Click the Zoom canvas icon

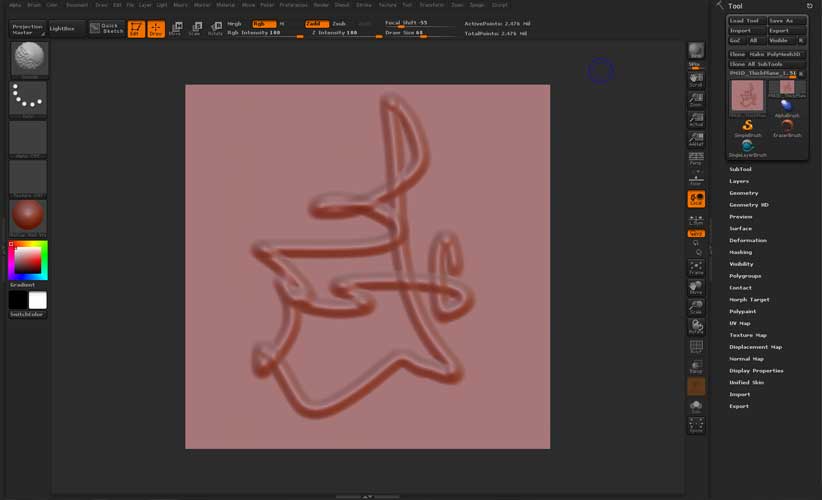pyautogui.click(x=696, y=100)
